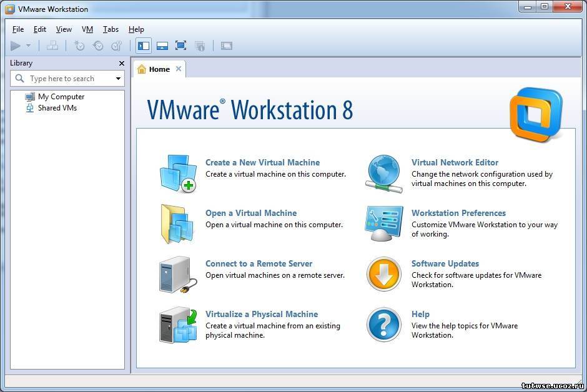
Task: Click the Create a New Virtual Machine link
Action: (x=262, y=162)
